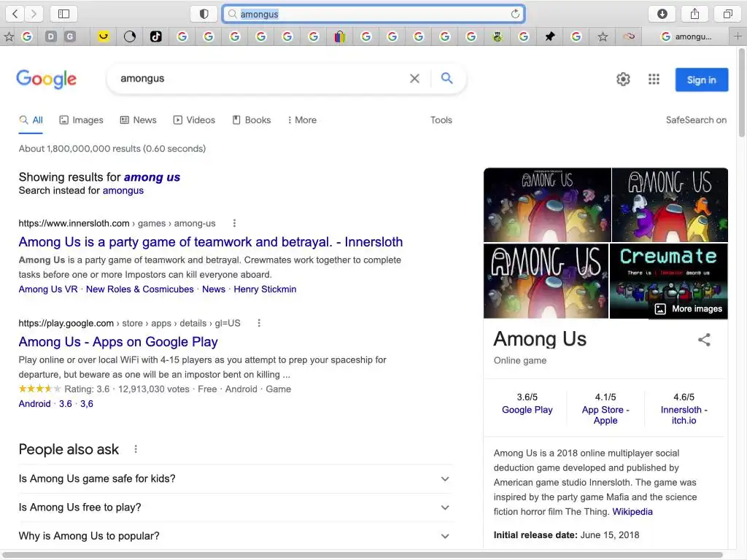Open the Google apps grid icon
The image size is (747, 560).
(654, 79)
